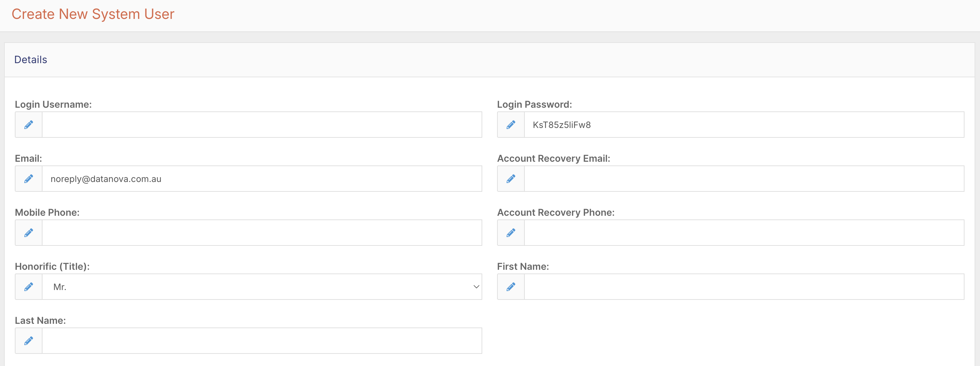The width and height of the screenshot is (980, 366).
Task: Click the Details section heading
Action: (31, 60)
